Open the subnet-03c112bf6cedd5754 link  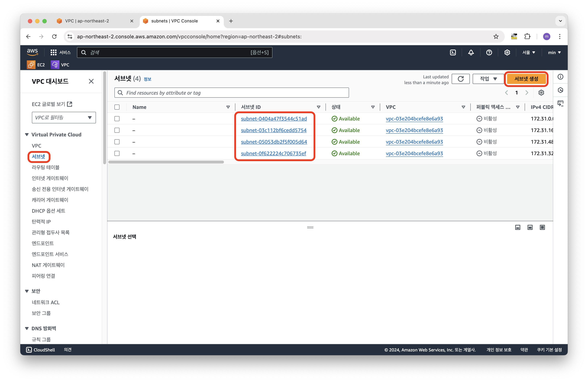coord(274,130)
